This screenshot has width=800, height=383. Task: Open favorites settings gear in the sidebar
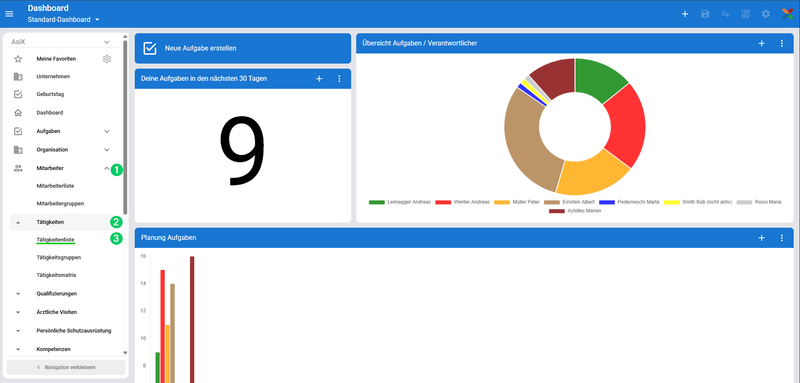click(107, 59)
